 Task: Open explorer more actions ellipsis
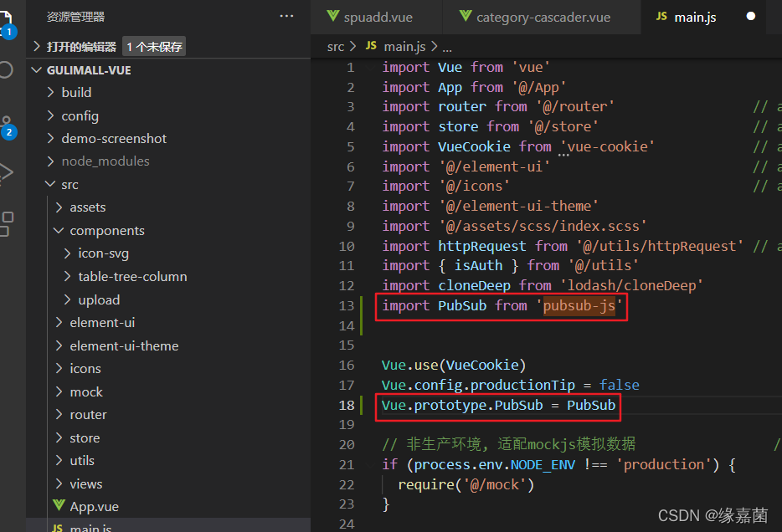(286, 17)
